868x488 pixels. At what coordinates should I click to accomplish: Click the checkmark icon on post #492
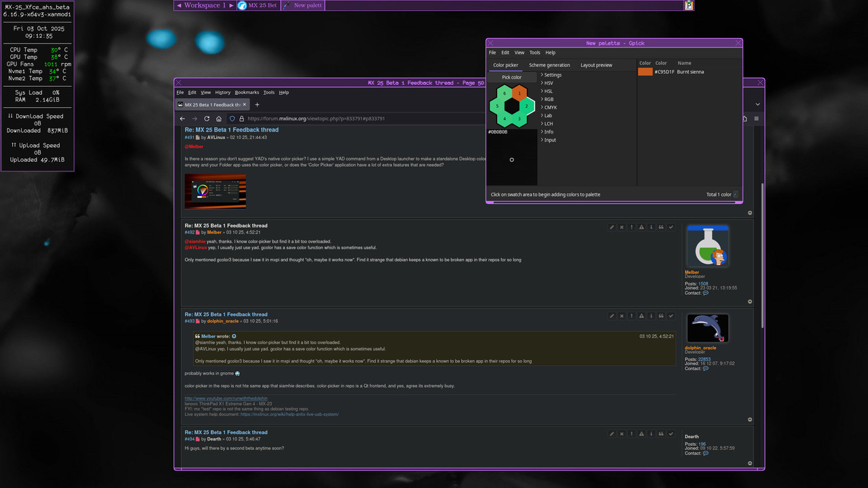click(x=671, y=227)
